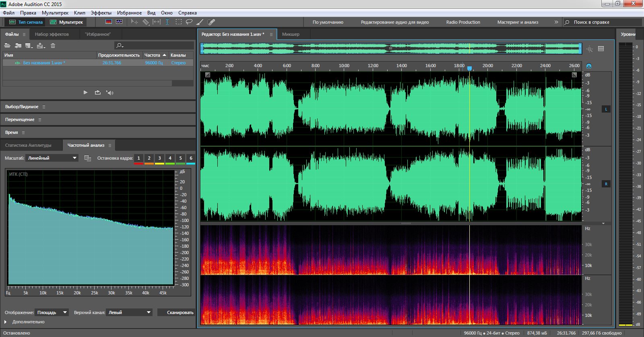
Task: Sort by Частота column header
Action: 155,55
